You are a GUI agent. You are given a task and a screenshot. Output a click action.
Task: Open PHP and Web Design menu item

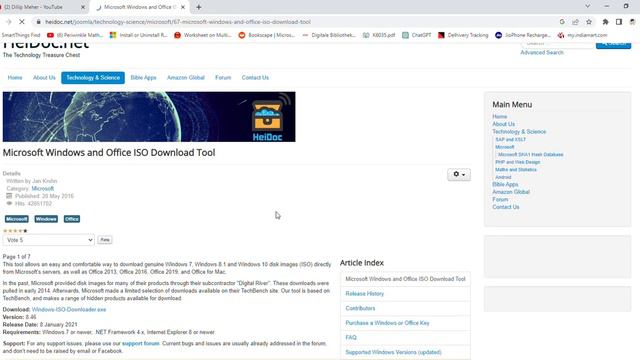pos(518,162)
